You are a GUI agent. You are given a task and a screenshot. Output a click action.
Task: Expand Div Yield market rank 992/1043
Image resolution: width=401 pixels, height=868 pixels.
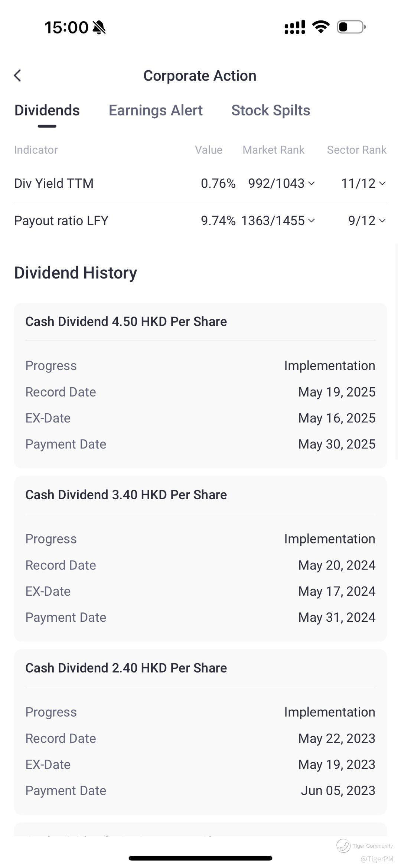point(281,183)
